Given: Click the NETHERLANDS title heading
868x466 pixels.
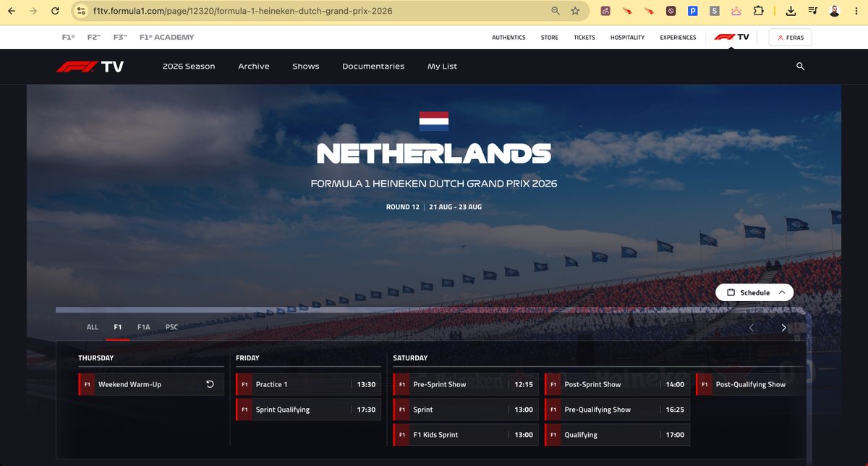Looking at the screenshot, I should 434,153.
